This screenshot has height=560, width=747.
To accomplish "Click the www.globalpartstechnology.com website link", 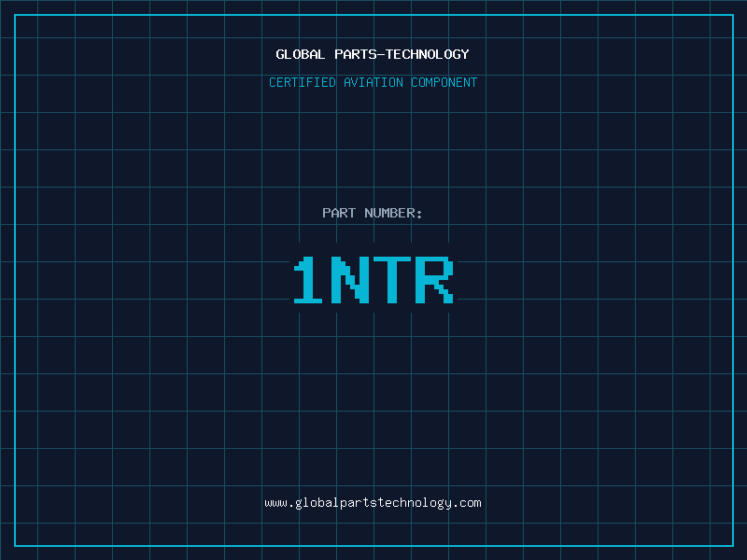I will point(373,503).
